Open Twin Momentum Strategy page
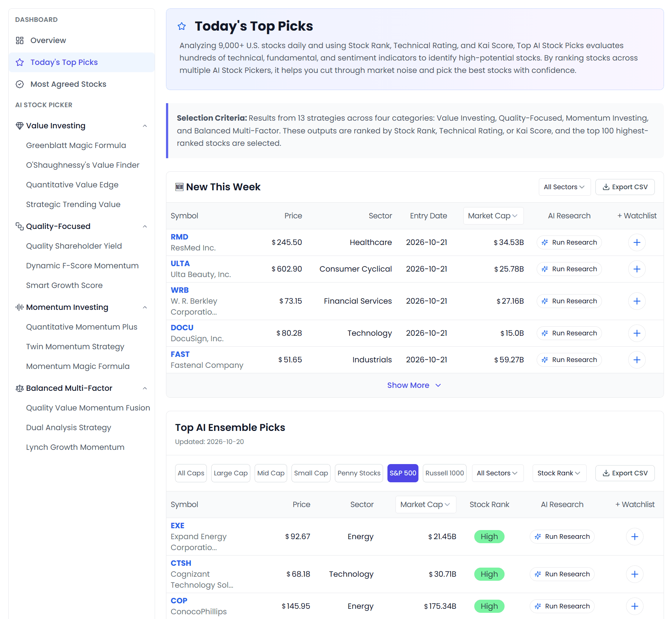This screenshot has width=672, height=619. click(75, 347)
